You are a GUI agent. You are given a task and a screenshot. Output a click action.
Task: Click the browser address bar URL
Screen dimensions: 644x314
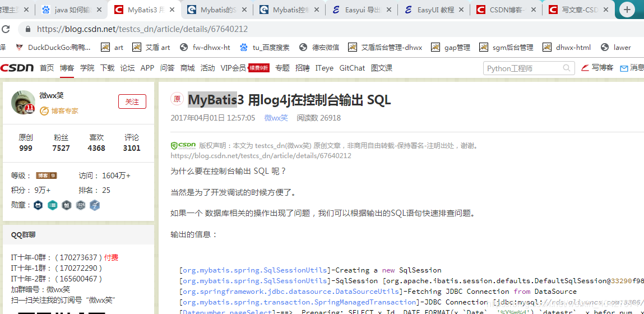[142, 29]
